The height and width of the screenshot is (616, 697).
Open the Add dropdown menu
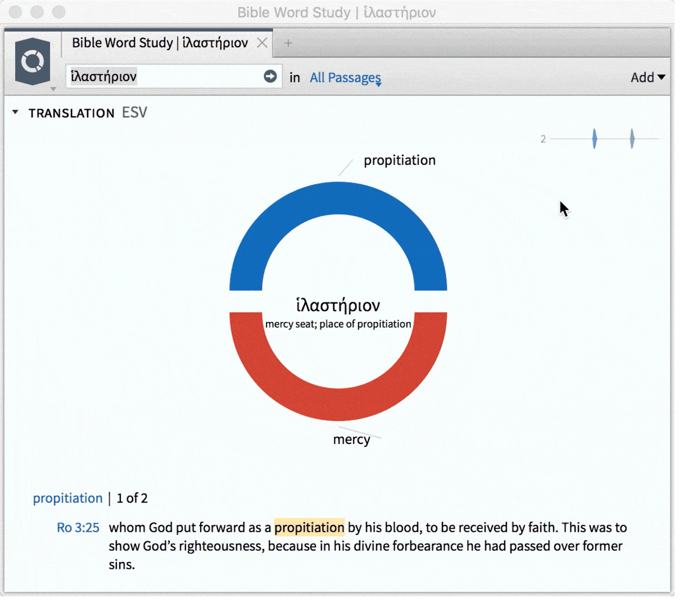pos(648,78)
